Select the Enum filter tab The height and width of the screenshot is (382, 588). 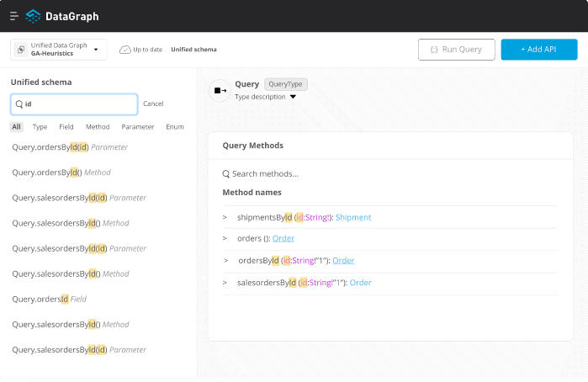[x=175, y=127]
